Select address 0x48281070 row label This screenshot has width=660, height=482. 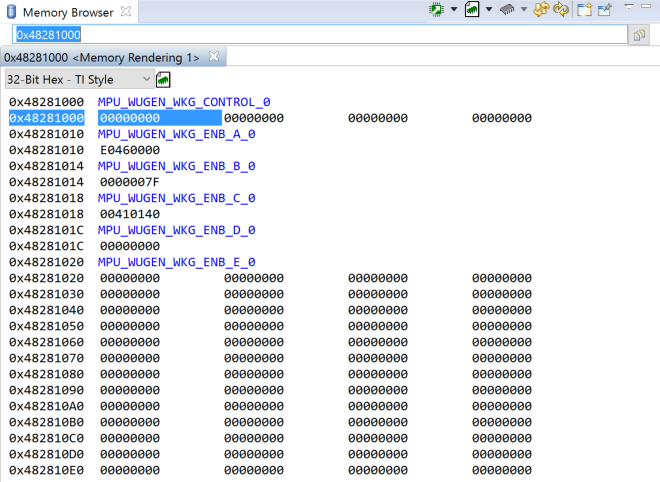click(46, 358)
